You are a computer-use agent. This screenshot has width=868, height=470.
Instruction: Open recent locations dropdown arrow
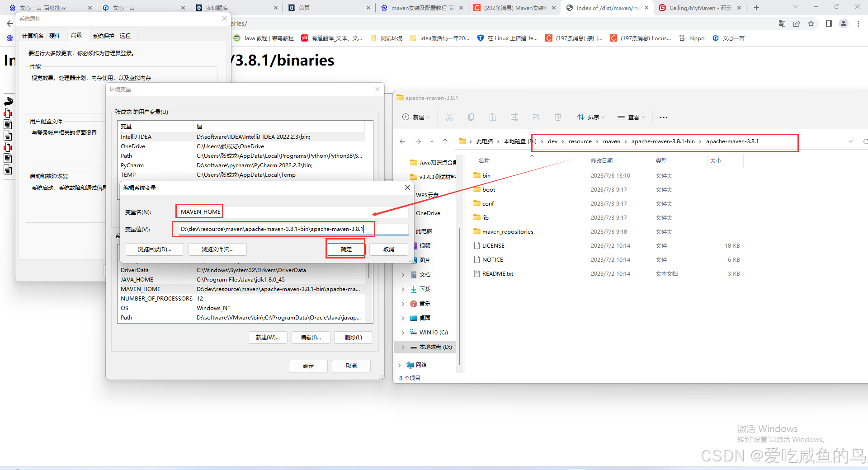[432, 141]
